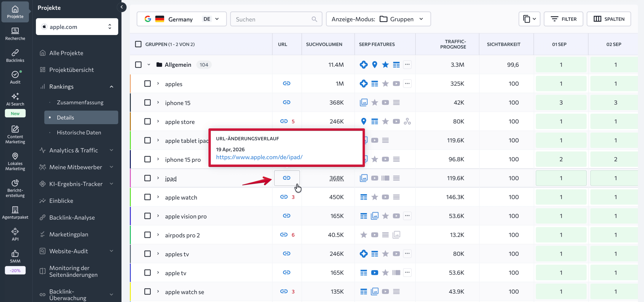Screen dimensions: 644x302
Task: Open the Backlinks sidebar icon
Action: [15, 56]
